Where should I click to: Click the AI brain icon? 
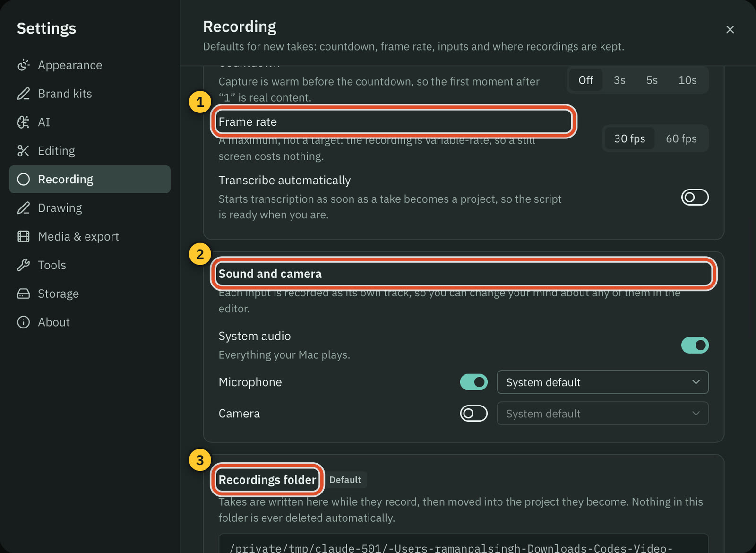23,122
